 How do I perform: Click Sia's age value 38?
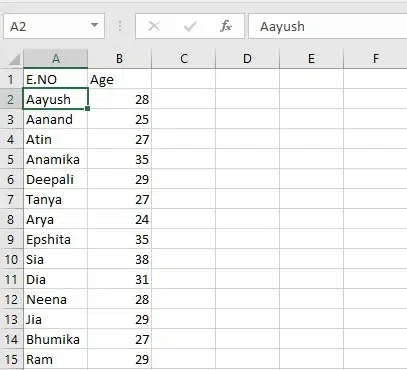pyautogui.click(x=119, y=259)
